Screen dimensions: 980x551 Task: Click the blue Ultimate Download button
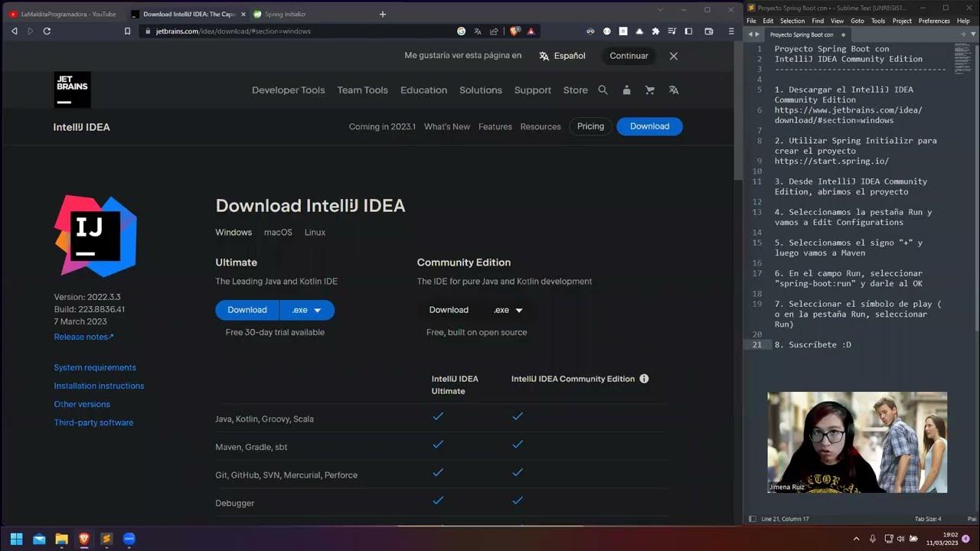247,310
